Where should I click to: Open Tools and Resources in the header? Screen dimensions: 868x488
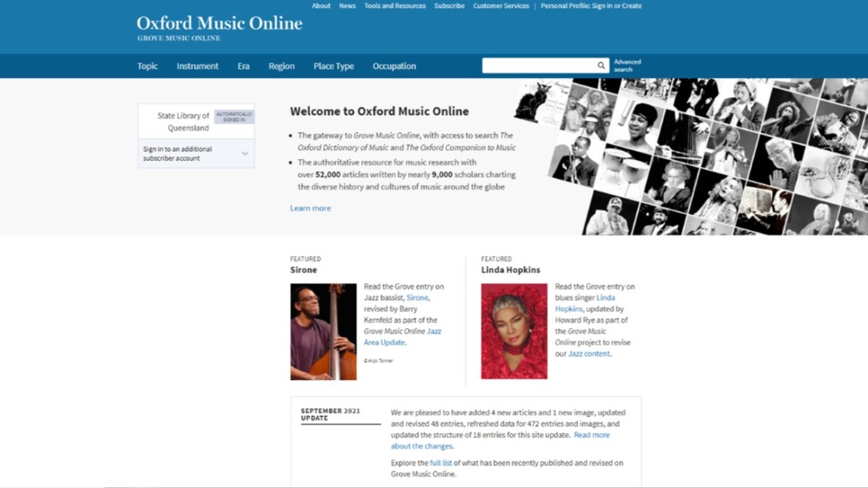(x=394, y=6)
